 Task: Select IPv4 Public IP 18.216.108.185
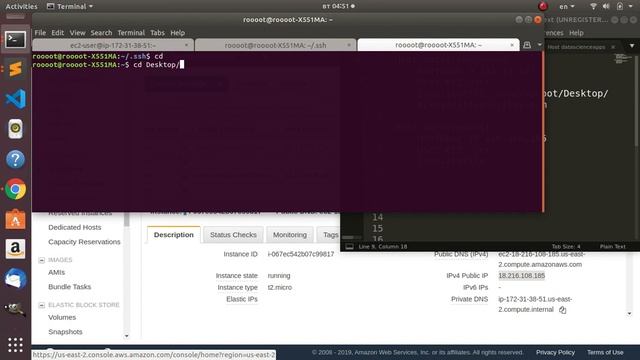(x=521, y=276)
